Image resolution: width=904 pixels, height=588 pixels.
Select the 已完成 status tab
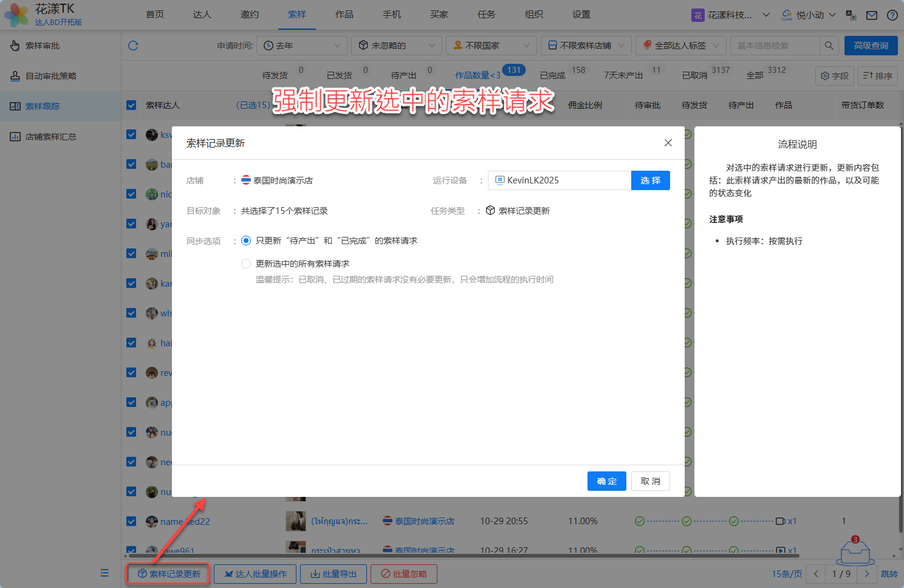pos(552,75)
